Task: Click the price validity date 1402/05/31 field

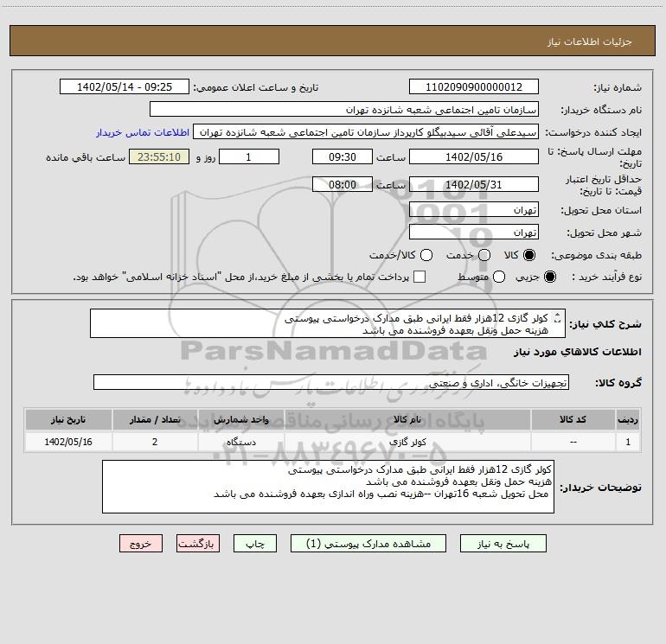Action: click(474, 184)
